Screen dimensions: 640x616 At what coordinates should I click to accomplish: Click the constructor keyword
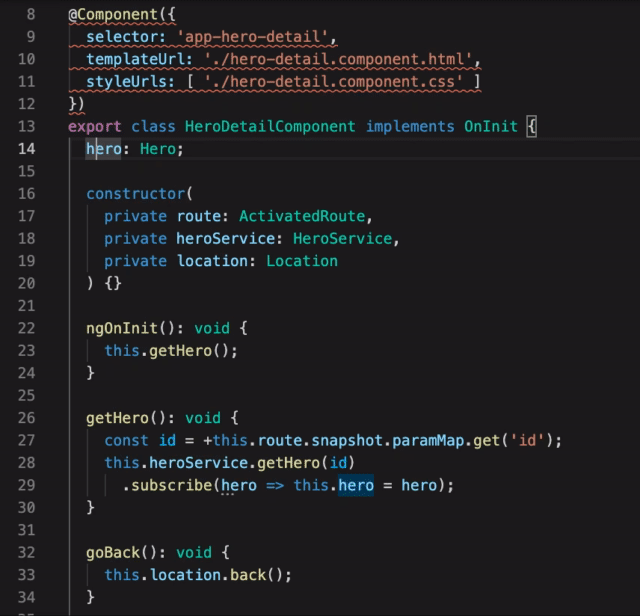point(136,194)
